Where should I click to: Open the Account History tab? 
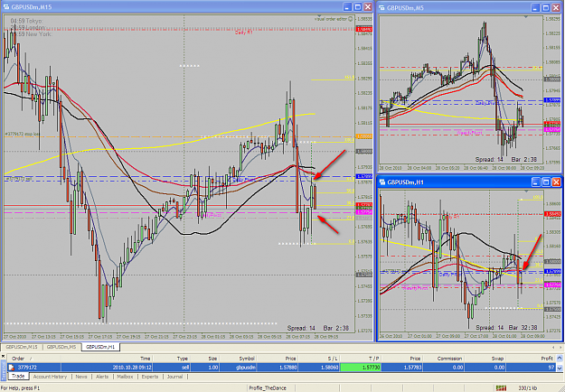(x=50, y=377)
